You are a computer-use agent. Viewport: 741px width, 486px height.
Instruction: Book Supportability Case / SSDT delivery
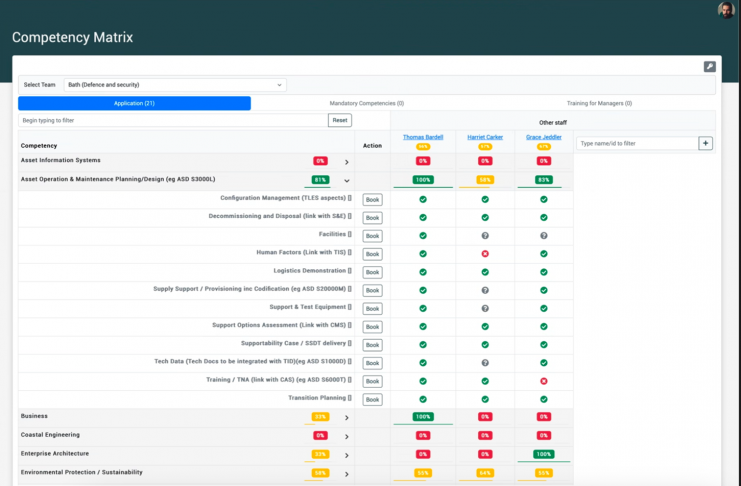(x=372, y=345)
